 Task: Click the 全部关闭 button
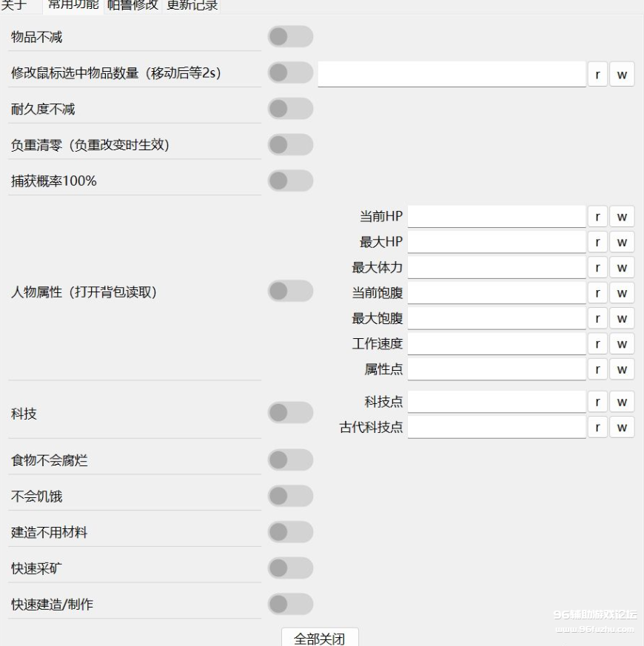[320, 638]
